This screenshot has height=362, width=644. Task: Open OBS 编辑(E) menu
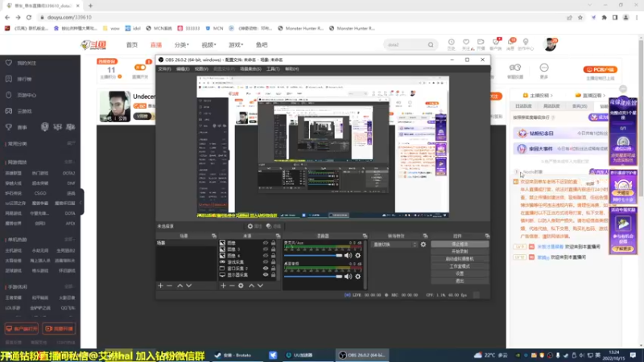(x=183, y=69)
